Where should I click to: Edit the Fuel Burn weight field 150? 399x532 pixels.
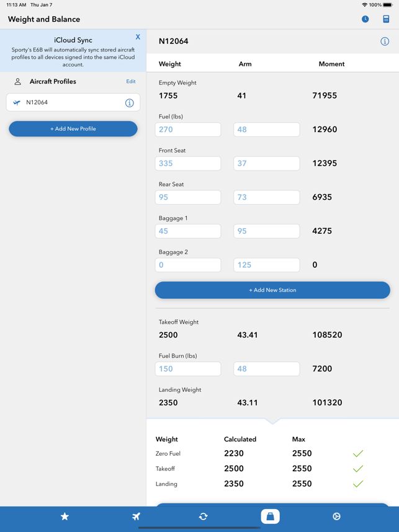pyautogui.click(x=188, y=369)
